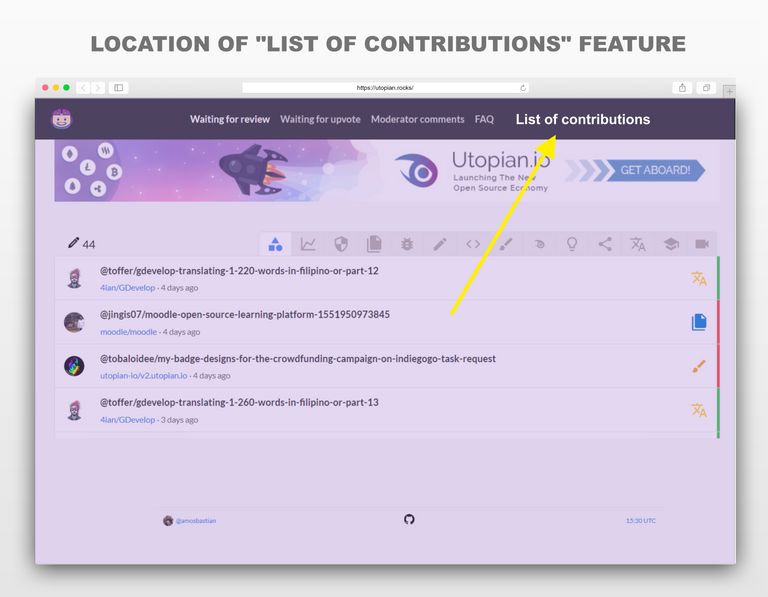
Task: Toggle the browser sidebar button
Action: coord(119,88)
